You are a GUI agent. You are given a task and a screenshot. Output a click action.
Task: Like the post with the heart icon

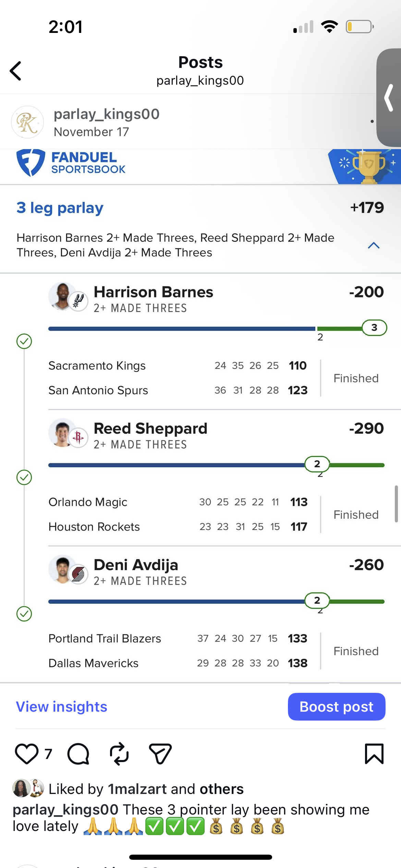26,754
